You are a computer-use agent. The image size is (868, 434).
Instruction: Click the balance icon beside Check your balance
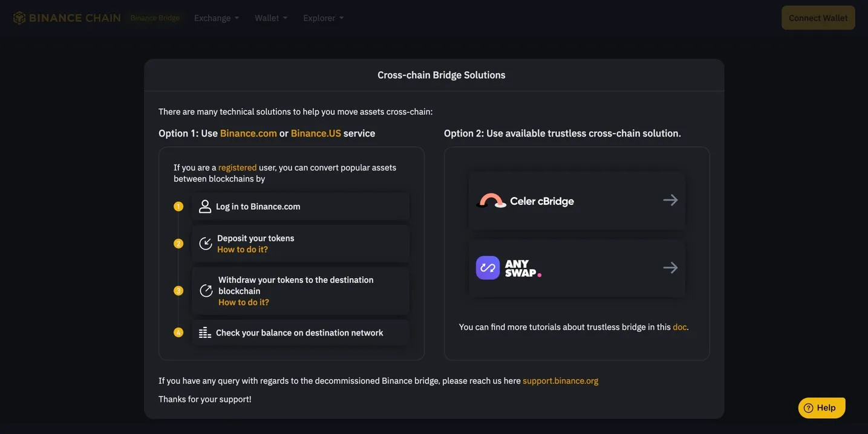pyautogui.click(x=205, y=332)
